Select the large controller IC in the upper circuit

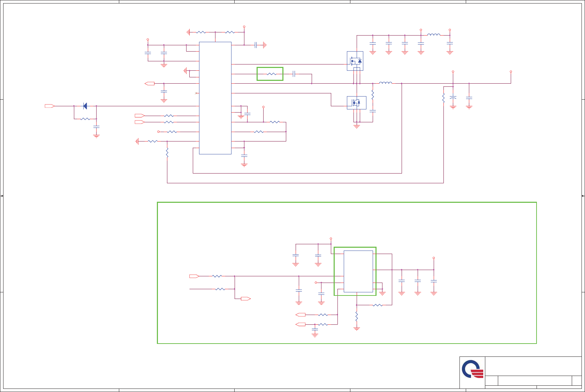pyautogui.click(x=215, y=98)
